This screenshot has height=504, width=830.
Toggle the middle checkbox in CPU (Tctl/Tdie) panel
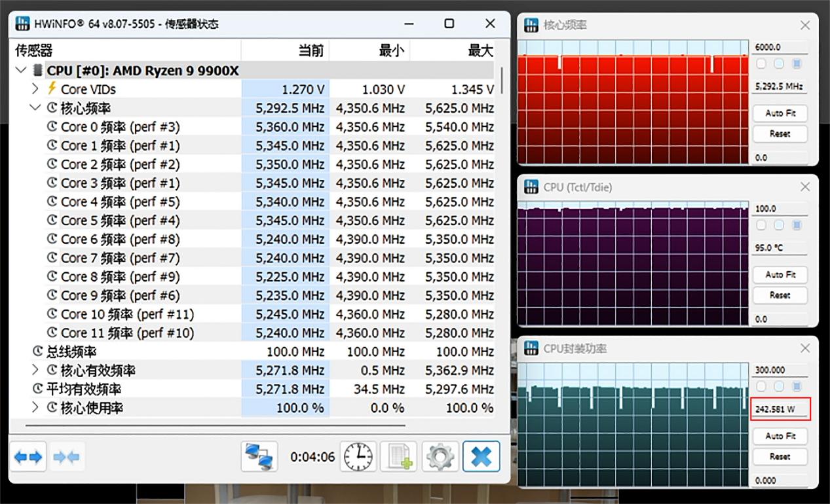pyautogui.click(x=778, y=225)
